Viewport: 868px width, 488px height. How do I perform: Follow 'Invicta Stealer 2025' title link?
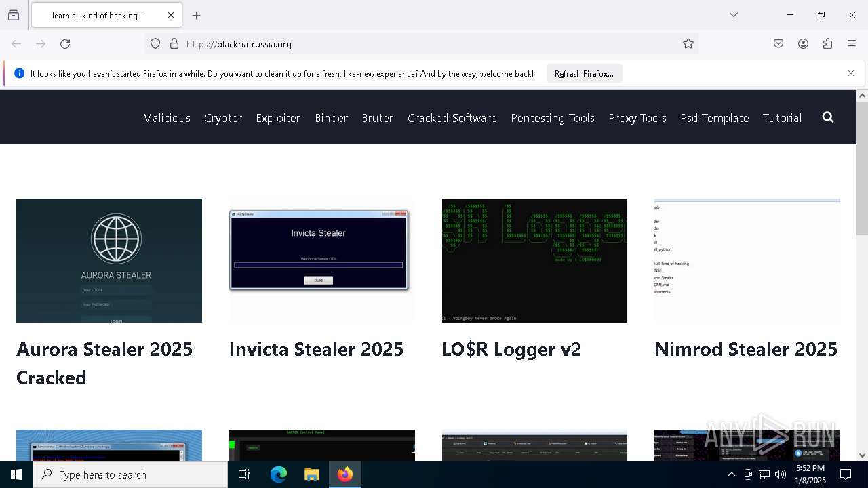pyautogui.click(x=316, y=349)
